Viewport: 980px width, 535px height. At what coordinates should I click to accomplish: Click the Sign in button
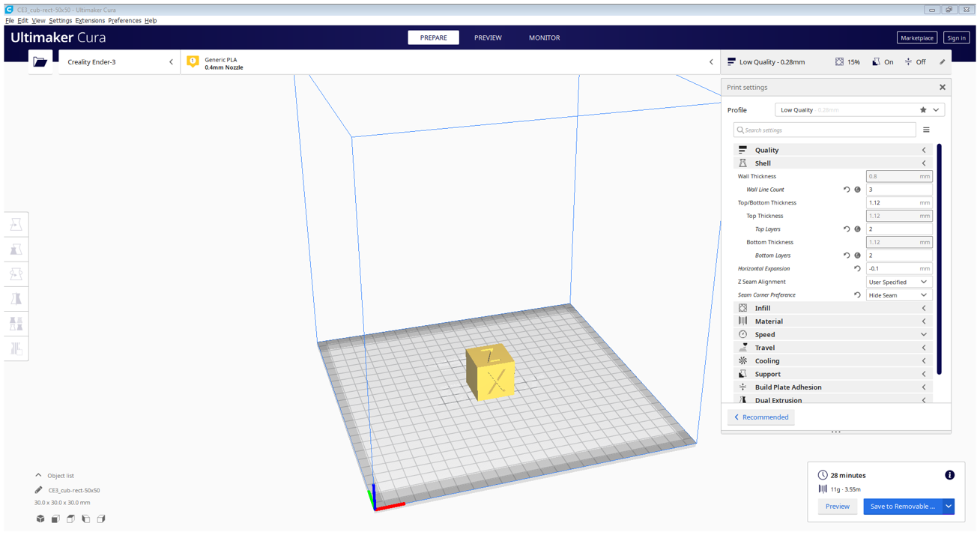(x=956, y=37)
